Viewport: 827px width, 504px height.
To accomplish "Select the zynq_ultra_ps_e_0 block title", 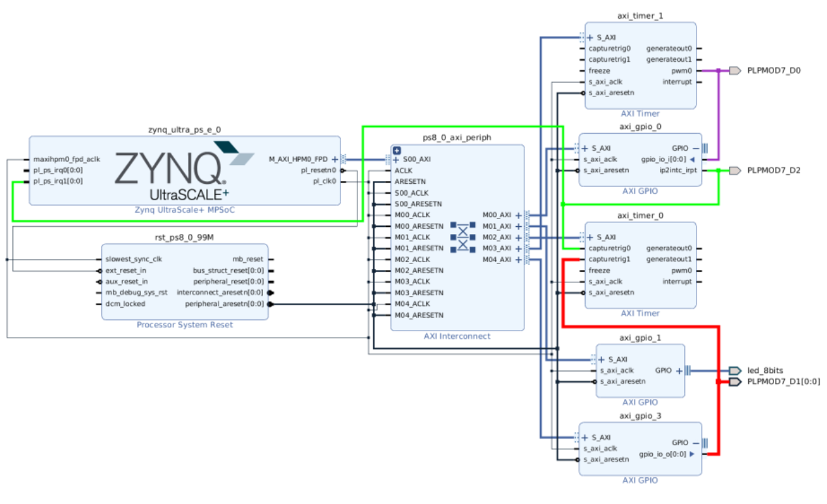I will coord(185,130).
